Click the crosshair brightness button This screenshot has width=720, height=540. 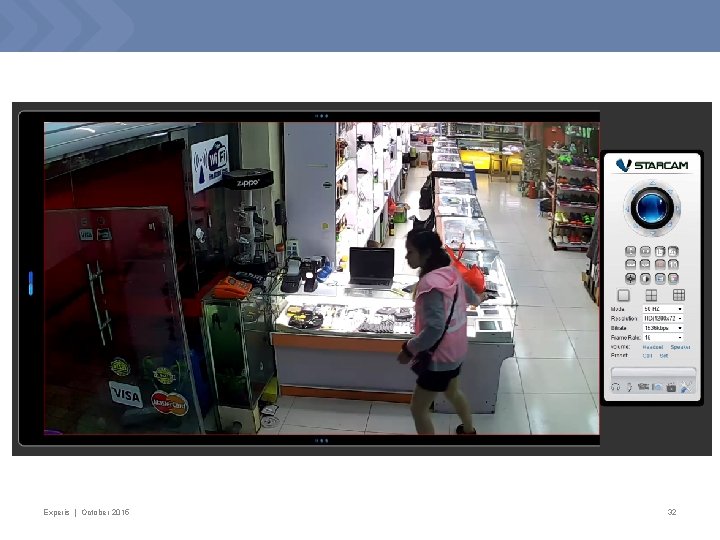pyautogui.click(x=630, y=279)
